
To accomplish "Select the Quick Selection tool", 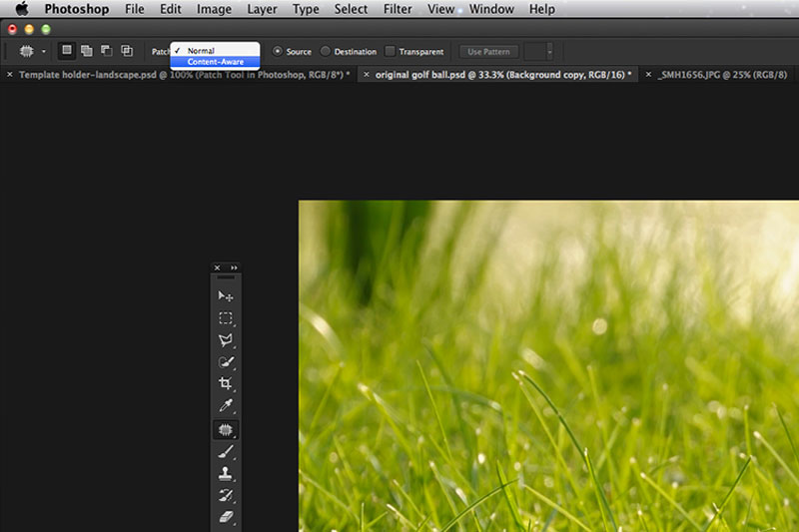I will pyautogui.click(x=226, y=362).
